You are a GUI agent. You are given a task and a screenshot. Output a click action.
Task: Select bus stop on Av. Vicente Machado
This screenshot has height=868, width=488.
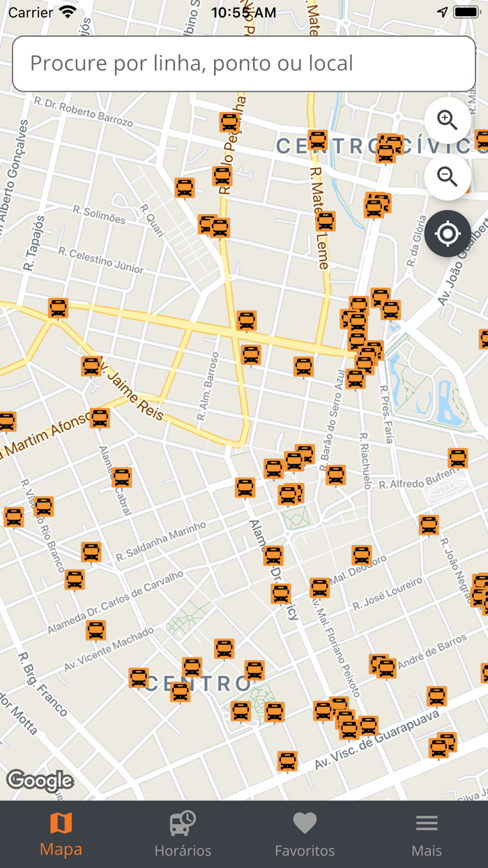pos(96,630)
